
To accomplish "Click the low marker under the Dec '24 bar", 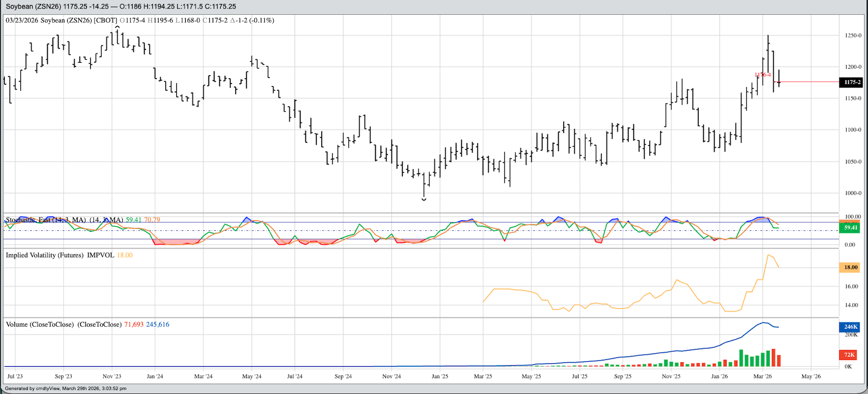I will pos(424,199).
